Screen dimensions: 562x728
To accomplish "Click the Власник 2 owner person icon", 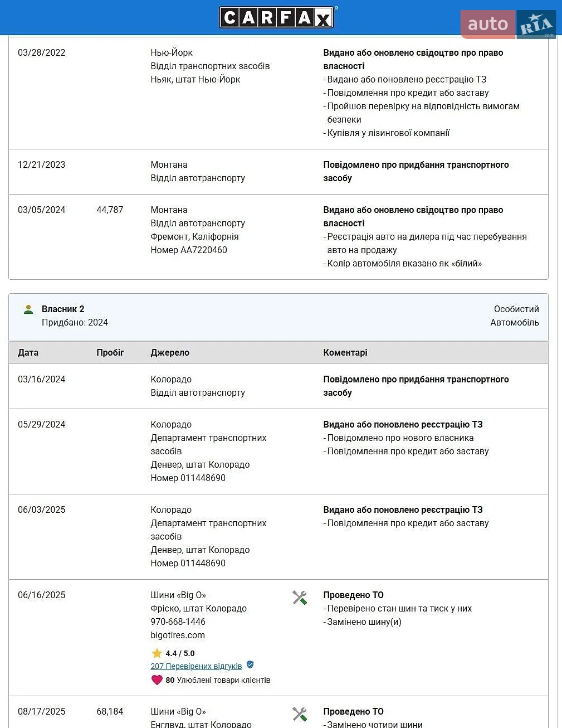I will 28,309.
